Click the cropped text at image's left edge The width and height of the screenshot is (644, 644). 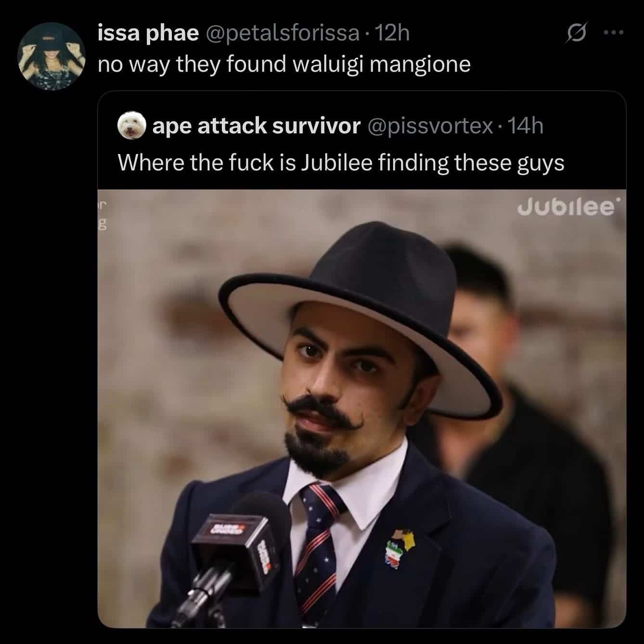tap(103, 214)
